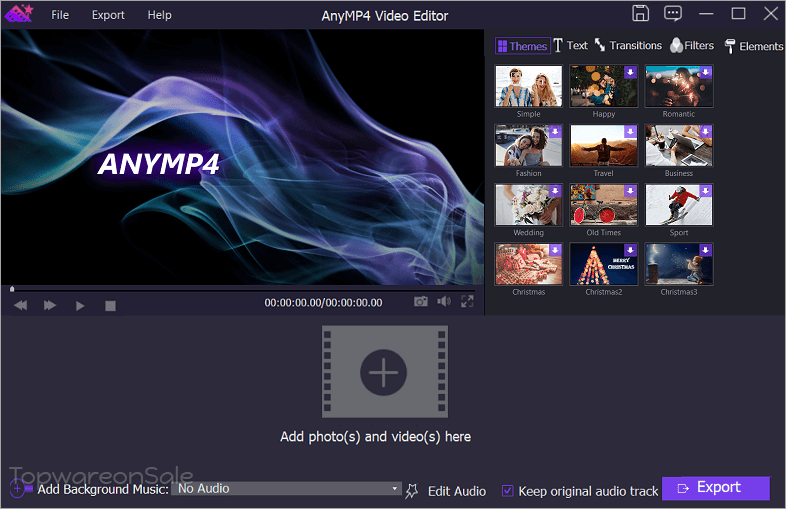Play the preview video
The width and height of the screenshot is (786, 509).
80,306
